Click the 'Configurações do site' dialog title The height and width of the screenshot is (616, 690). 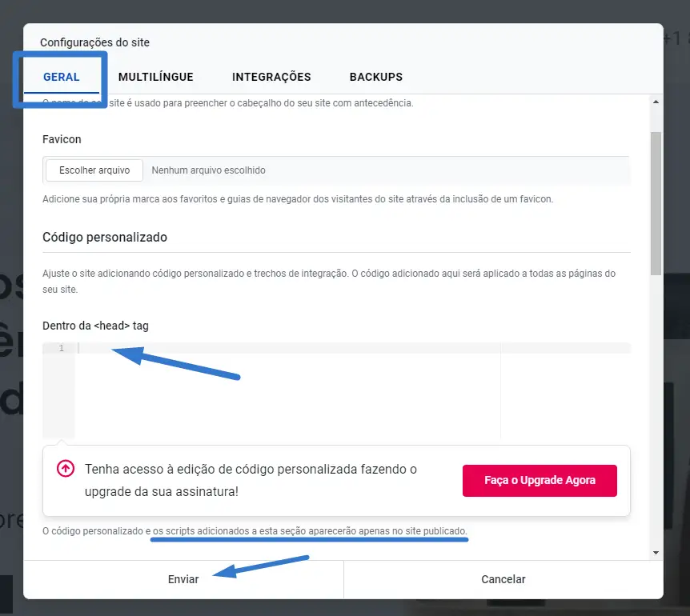click(x=94, y=42)
